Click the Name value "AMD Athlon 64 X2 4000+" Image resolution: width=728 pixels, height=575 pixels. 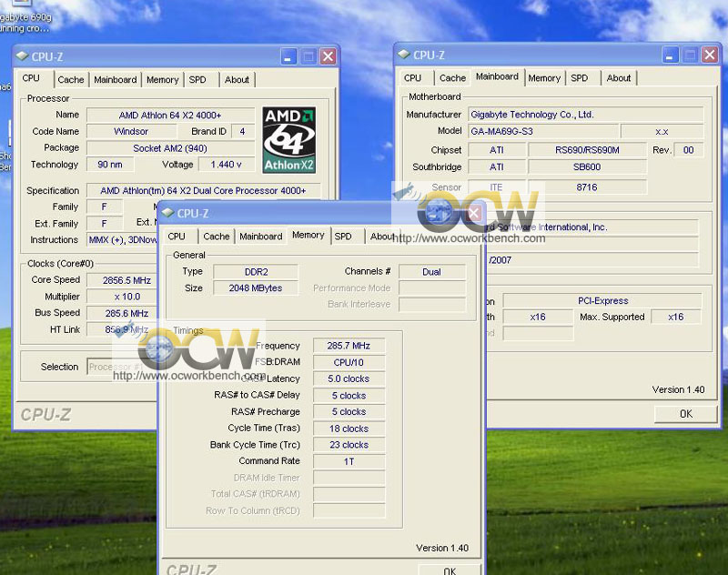tap(170, 116)
